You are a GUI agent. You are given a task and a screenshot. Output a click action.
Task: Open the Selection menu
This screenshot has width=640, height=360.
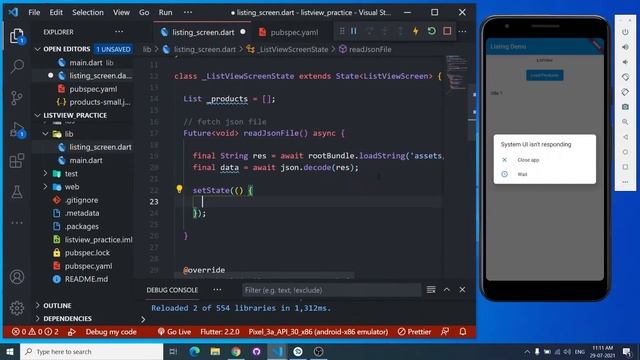[x=88, y=12]
